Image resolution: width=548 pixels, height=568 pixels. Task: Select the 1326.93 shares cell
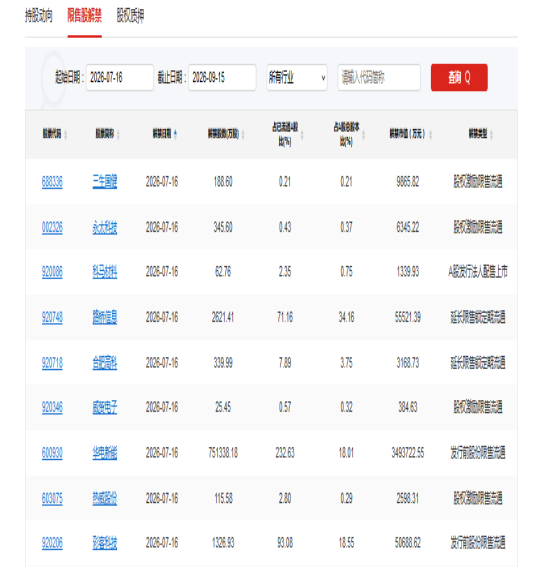tap(223, 543)
